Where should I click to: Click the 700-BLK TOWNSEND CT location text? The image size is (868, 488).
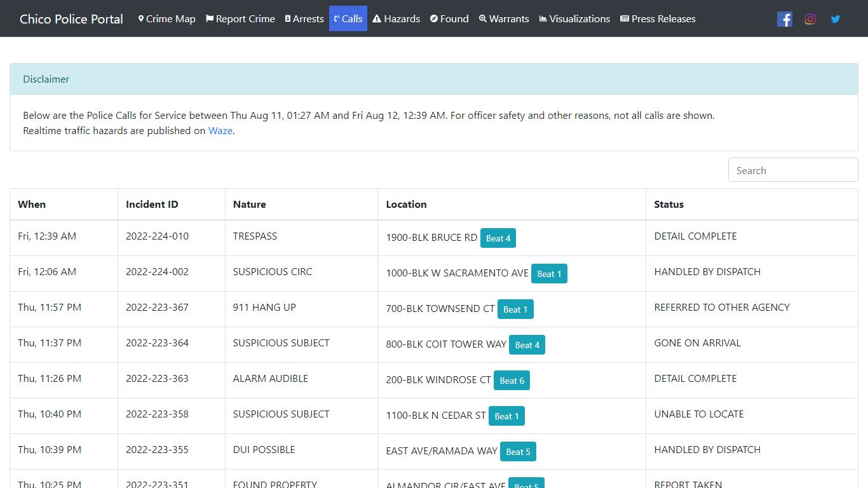(440, 309)
